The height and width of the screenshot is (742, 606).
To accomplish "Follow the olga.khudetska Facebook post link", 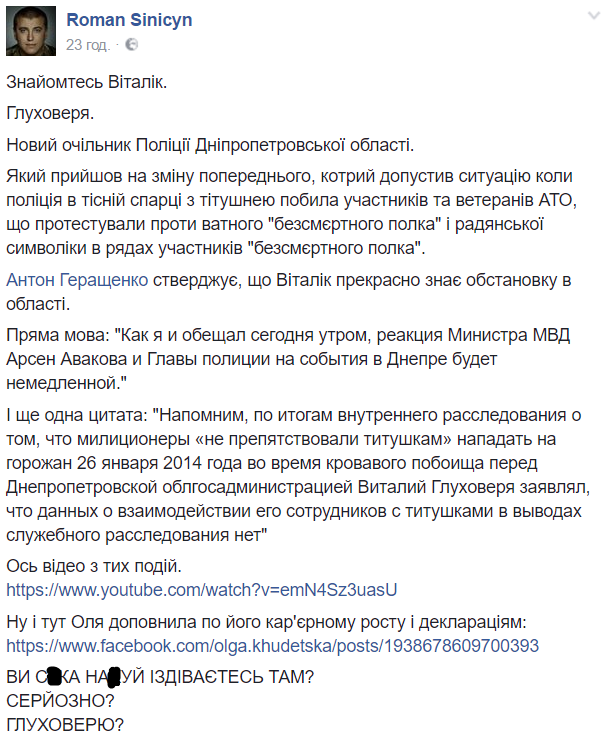I will point(272,645).
